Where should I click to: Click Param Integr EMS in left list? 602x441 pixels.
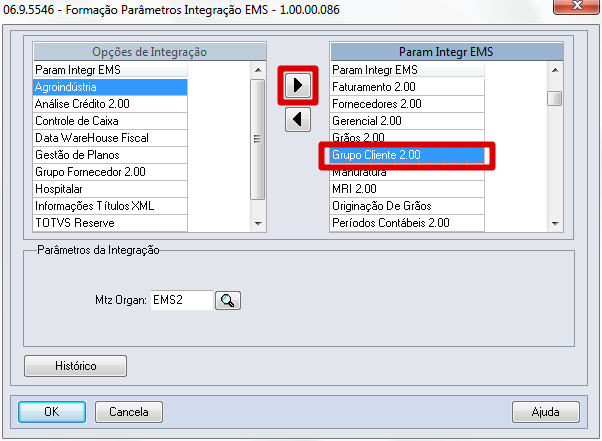[110, 70]
